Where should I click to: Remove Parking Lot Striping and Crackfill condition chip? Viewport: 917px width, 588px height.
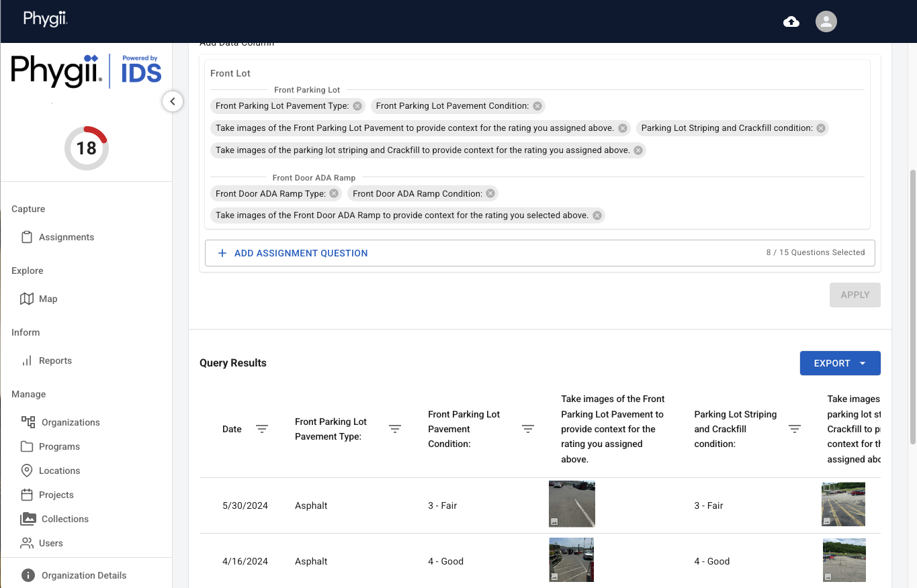(x=821, y=128)
